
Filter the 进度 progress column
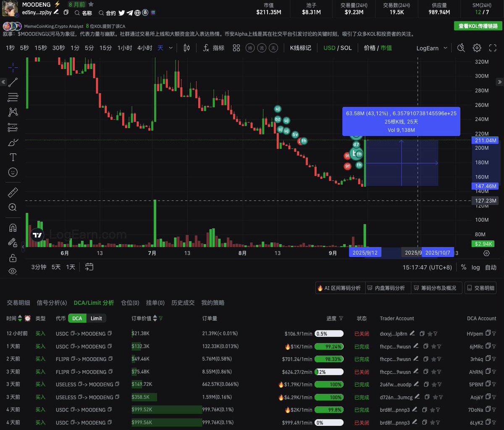coord(341,318)
